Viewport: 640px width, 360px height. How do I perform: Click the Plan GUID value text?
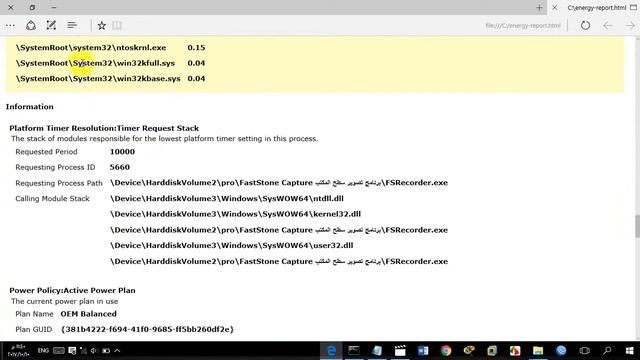tap(147, 329)
